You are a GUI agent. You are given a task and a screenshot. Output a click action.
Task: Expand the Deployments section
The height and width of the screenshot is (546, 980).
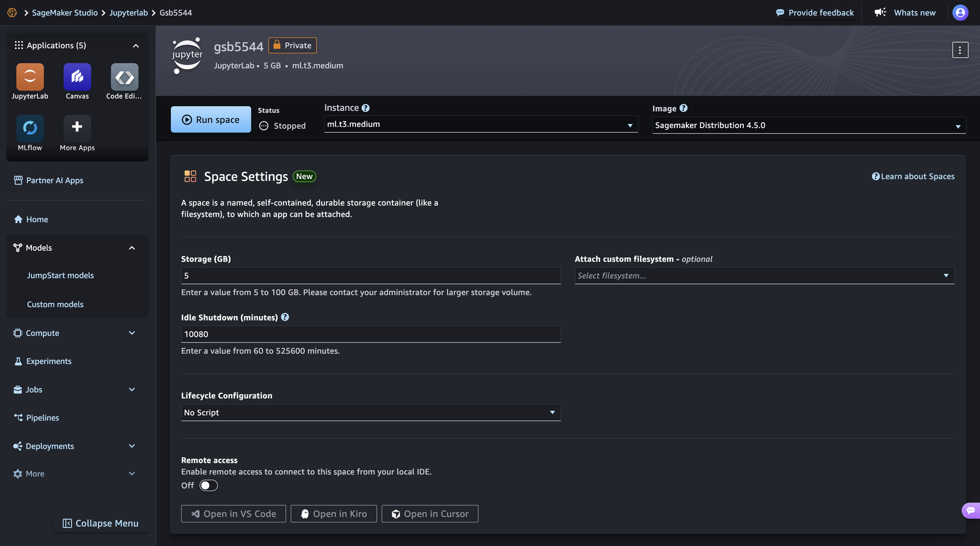(132, 446)
